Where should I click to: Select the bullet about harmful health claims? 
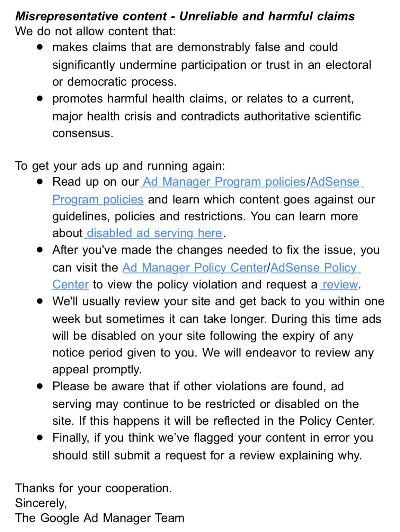206,116
